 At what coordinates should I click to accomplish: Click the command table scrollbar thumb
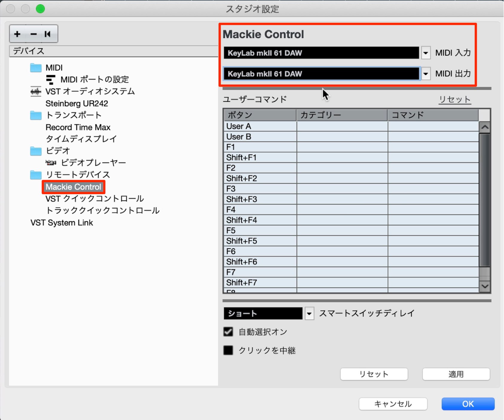485,200
